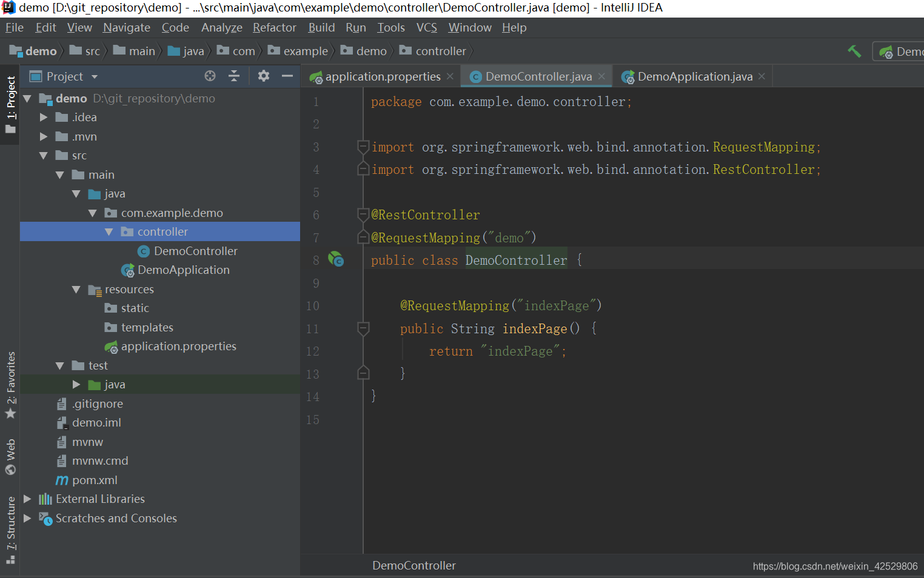924x578 pixels.
Task: Click the Collapse All icon in Project panel
Action: 234,76
